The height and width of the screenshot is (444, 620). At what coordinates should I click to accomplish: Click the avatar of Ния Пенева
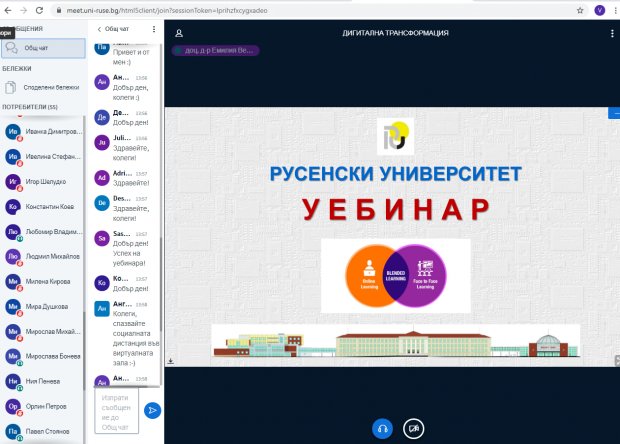13,382
